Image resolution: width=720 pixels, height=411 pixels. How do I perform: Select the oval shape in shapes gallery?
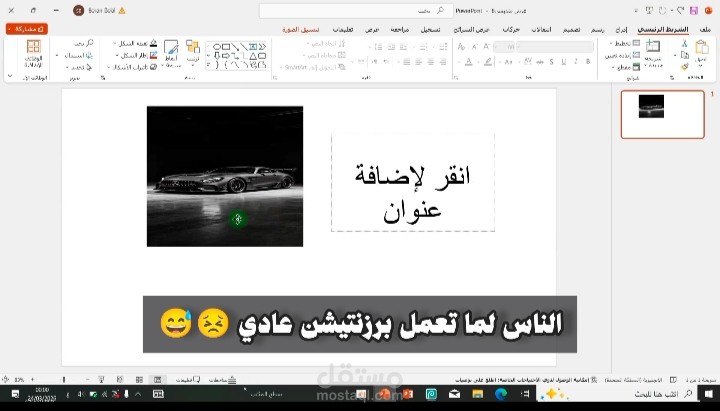[x=217, y=47]
